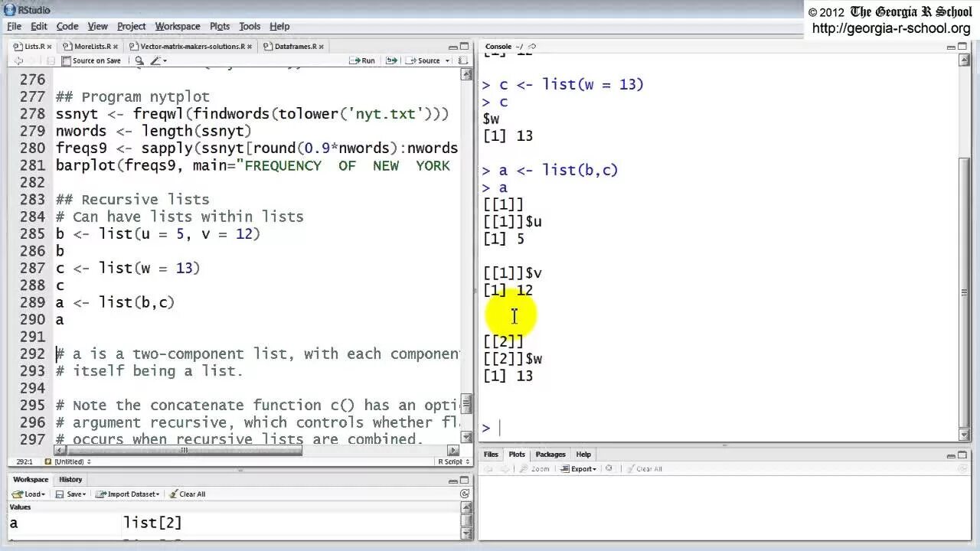Click Clear All in Plots pane
This screenshot has width=980, height=551.
(645, 468)
